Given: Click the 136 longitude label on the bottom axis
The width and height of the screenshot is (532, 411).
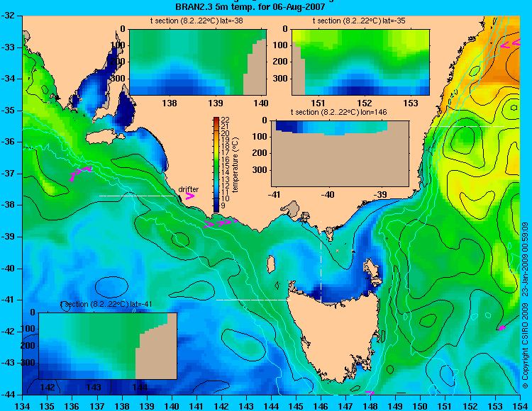Looking at the screenshot, I should pos(72,406).
